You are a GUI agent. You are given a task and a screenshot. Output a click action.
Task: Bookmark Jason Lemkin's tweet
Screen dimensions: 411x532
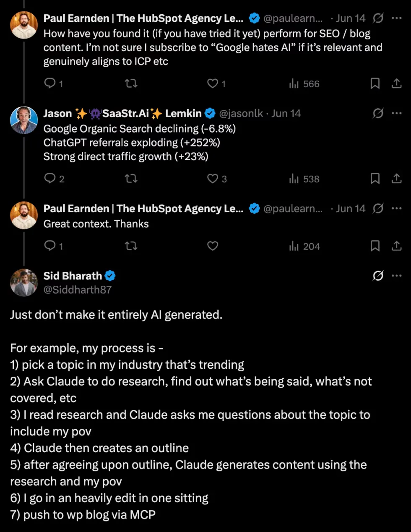coord(375,179)
